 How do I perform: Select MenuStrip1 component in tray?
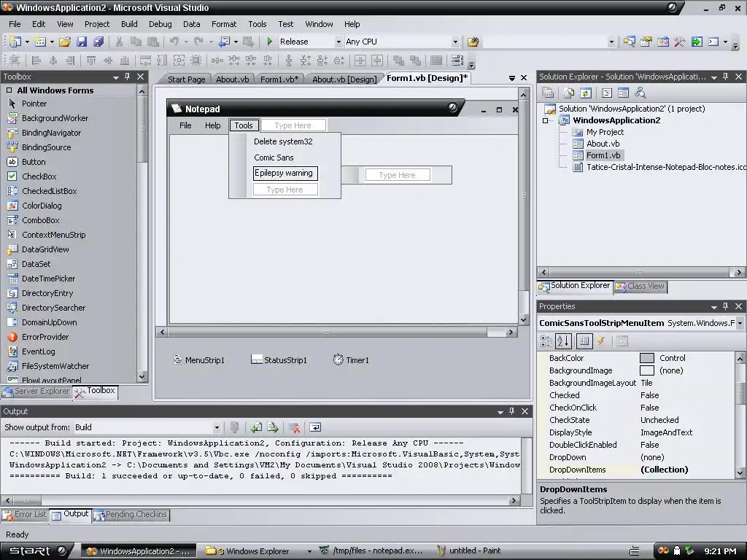coord(198,360)
